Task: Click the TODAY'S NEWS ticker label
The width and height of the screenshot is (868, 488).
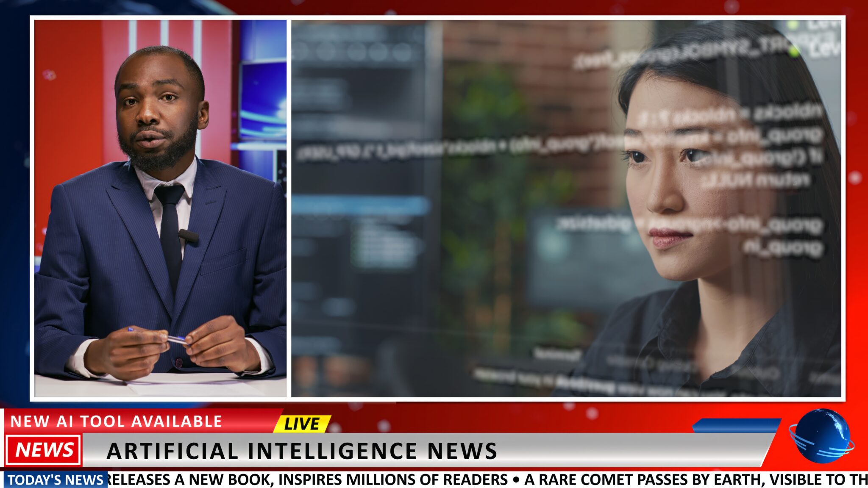Action: 55,480
